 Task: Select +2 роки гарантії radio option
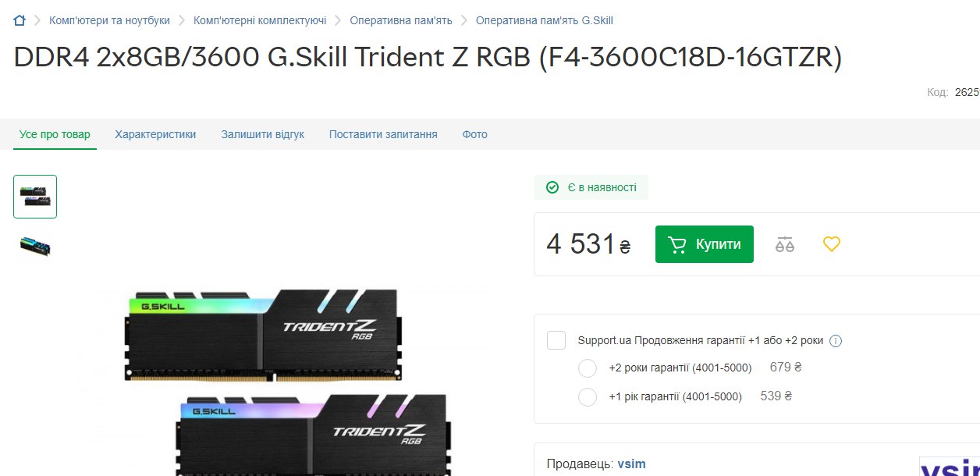point(588,368)
